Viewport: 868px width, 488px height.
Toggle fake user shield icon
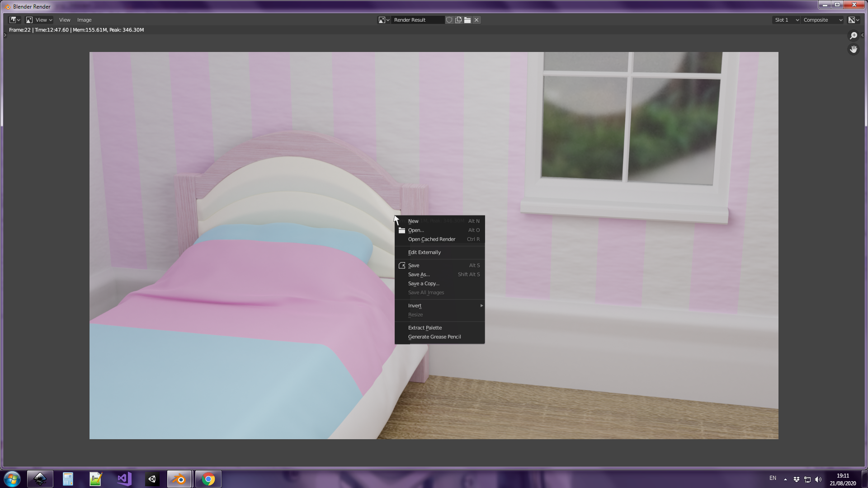click(x=449, y=20)
